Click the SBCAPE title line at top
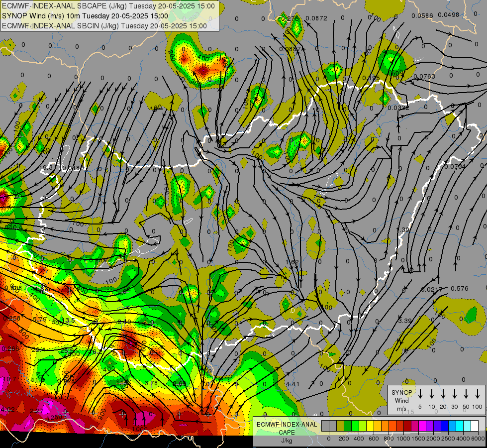The height and width of the screenshot is (448, 487). pyautogui.click(x=108, y=6)
